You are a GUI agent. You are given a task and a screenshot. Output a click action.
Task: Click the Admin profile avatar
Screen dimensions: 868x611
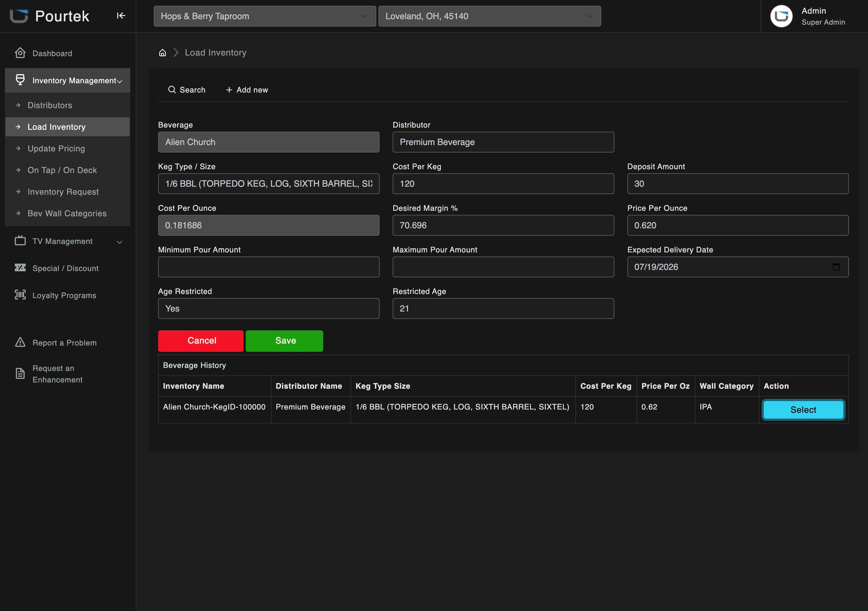[781, 16]
